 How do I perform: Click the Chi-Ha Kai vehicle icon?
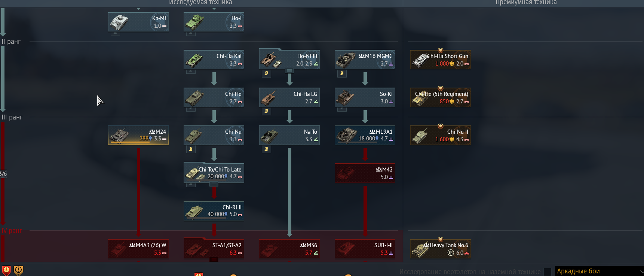point(194,60)
